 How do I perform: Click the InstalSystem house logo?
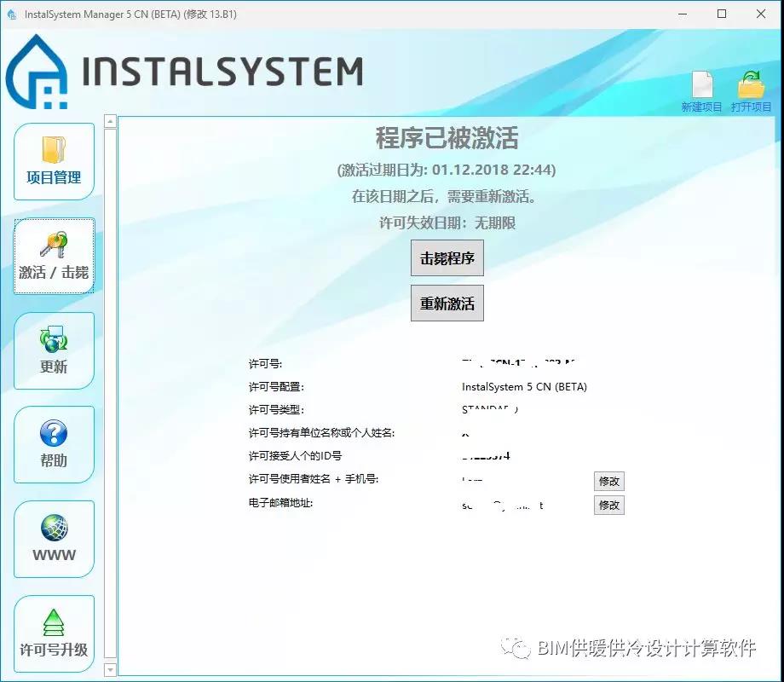(x=37, y=74)
